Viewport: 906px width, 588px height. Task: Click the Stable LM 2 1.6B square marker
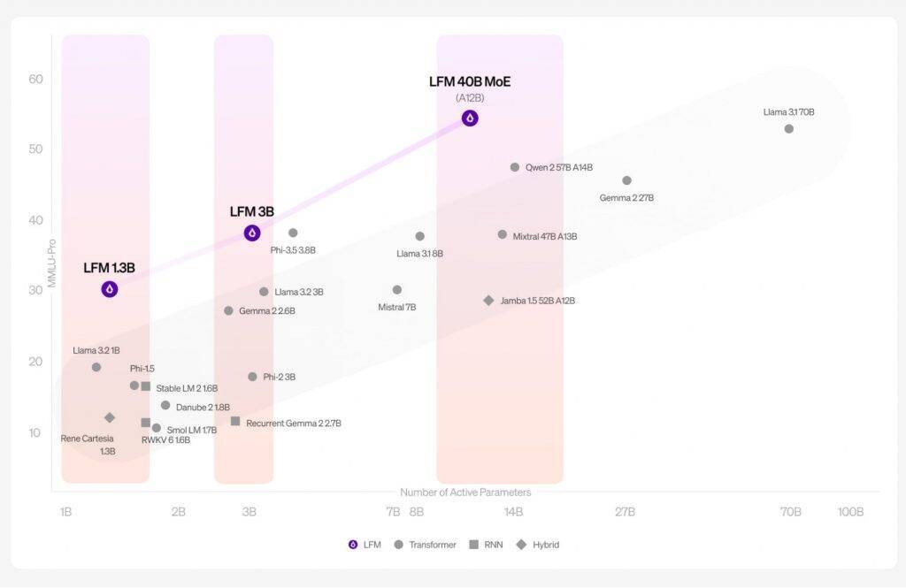[146, 386]
